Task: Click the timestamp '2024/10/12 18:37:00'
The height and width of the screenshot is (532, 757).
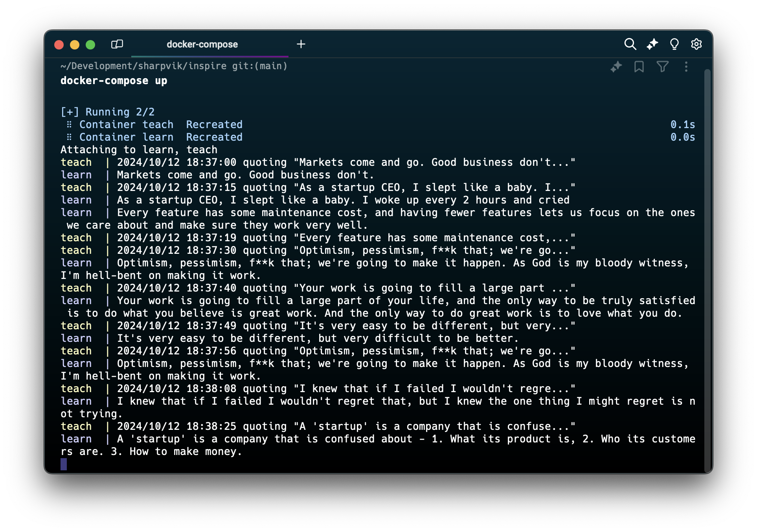Action: (177, 162)
